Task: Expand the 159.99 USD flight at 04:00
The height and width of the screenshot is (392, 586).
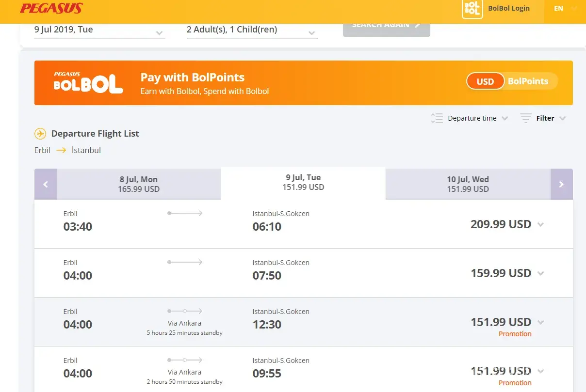Action: click(541, 273)
